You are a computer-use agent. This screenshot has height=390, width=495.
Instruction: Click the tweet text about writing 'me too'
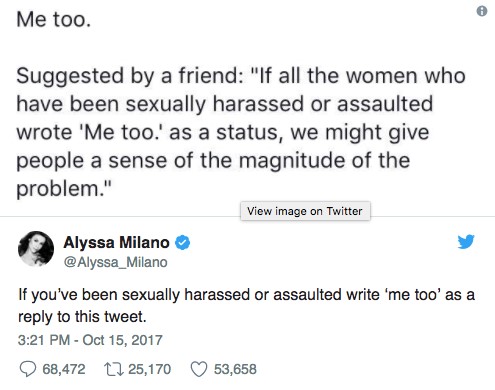pyautogui.click(x=246, y=306)
